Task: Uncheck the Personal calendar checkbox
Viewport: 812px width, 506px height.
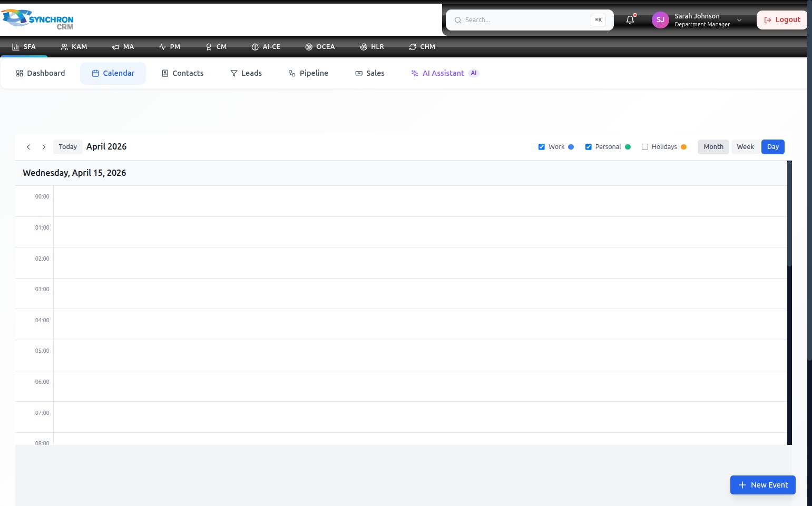Action: coord(588,147)
